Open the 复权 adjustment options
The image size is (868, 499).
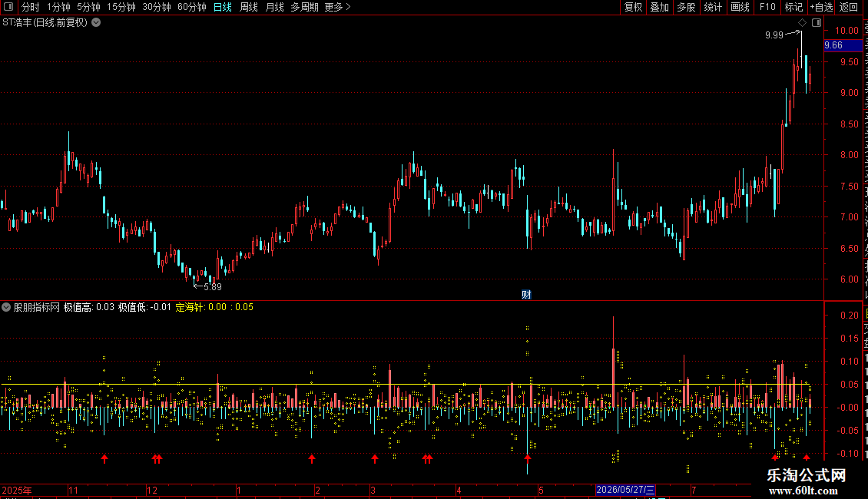(x=633, y=7)
